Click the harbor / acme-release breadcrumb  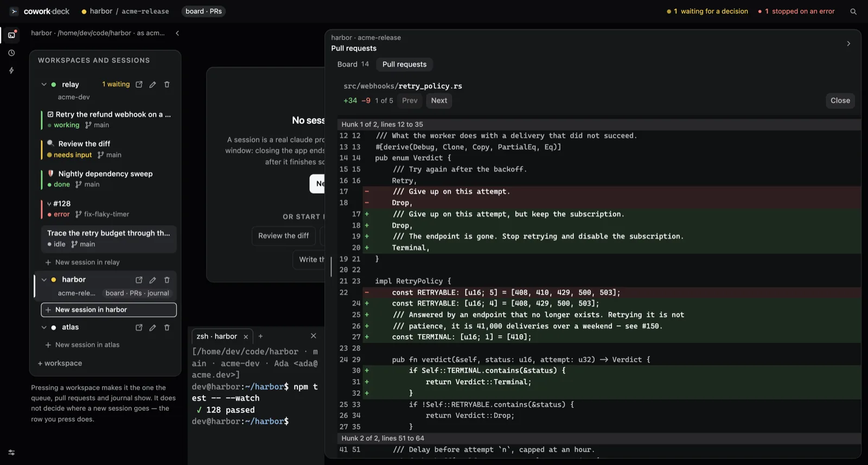click(x=125, y=11)
